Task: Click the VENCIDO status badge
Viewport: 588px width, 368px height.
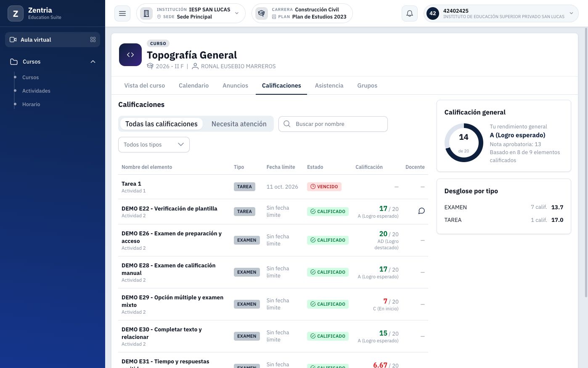Action: (x=324, y=187)
